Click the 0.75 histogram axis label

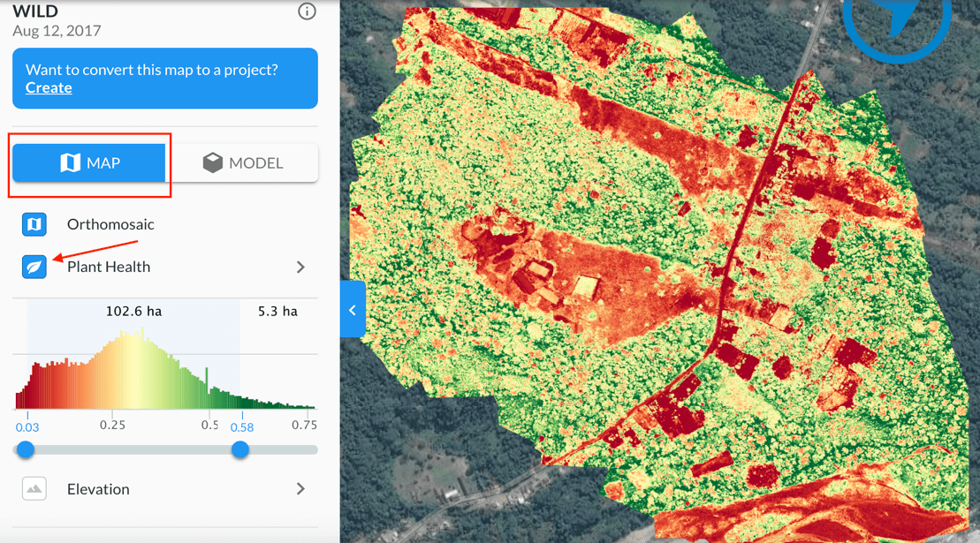click(x=304, y=425)
